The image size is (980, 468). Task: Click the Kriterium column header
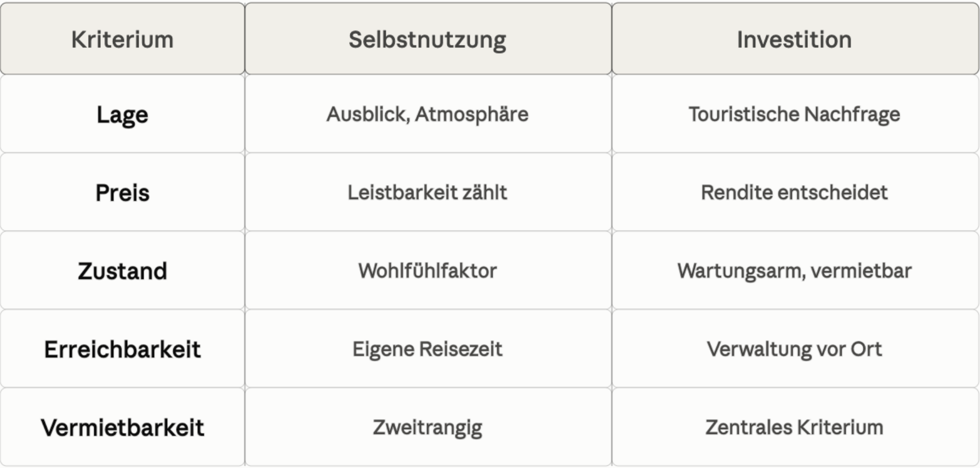coord(122,39)
